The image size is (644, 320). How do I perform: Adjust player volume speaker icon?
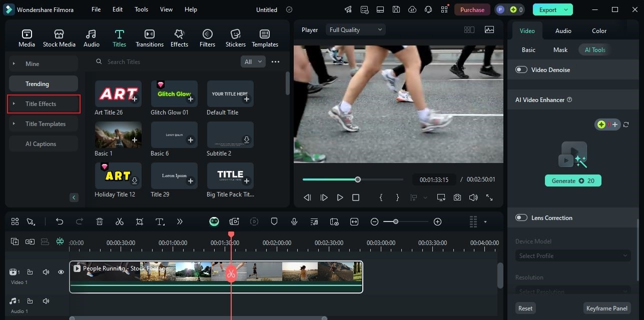point(473,197)
